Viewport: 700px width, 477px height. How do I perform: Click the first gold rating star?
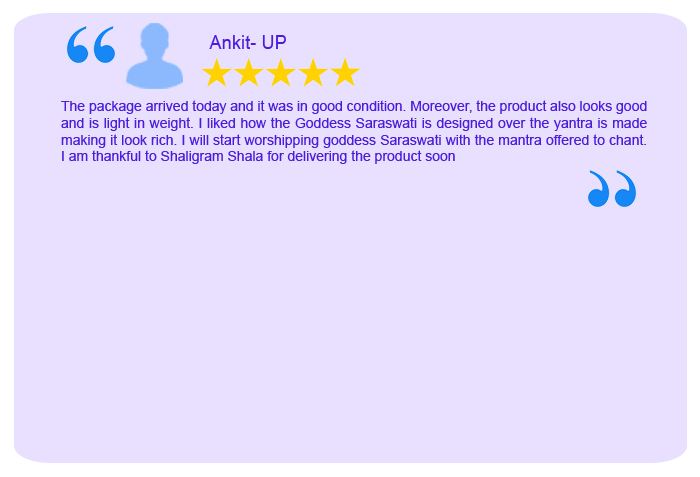(217, 73)
